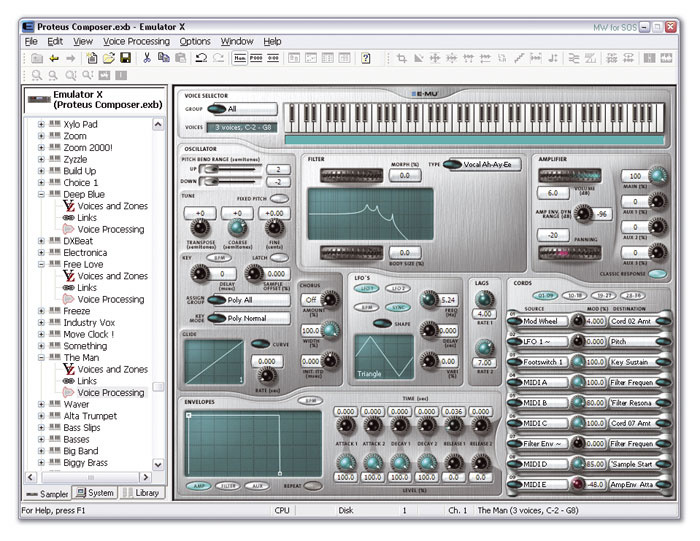Click the Cut scissors icon
The width and height of the screenshot is (700, 541).
147,58
